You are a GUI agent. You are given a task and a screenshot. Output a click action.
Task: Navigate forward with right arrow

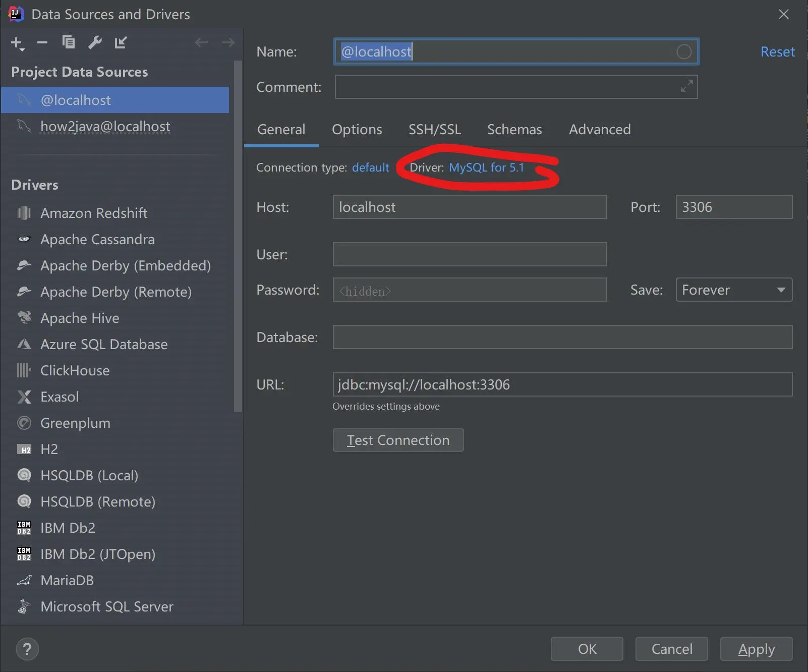(228, 42)
